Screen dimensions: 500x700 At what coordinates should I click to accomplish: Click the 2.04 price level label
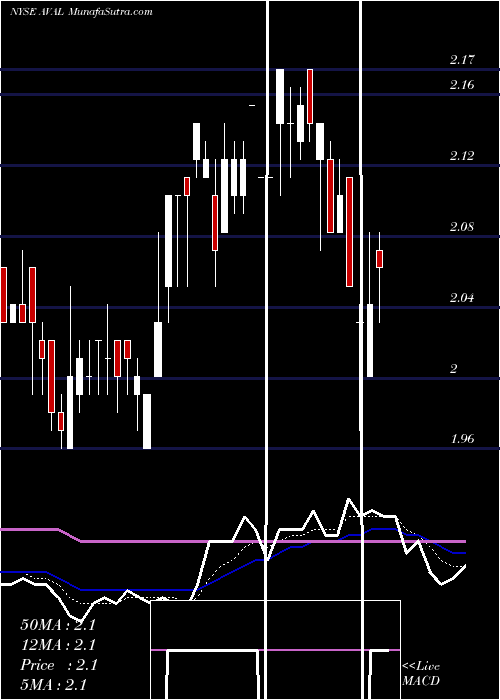[462, 298]
